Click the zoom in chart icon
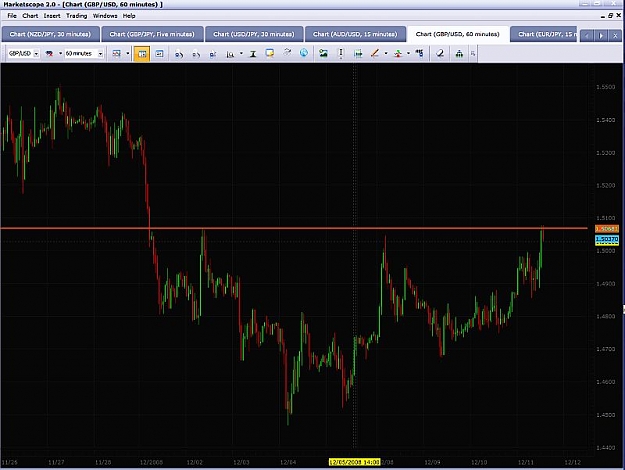This screenshot has height=470, width=625. [179, 53]
